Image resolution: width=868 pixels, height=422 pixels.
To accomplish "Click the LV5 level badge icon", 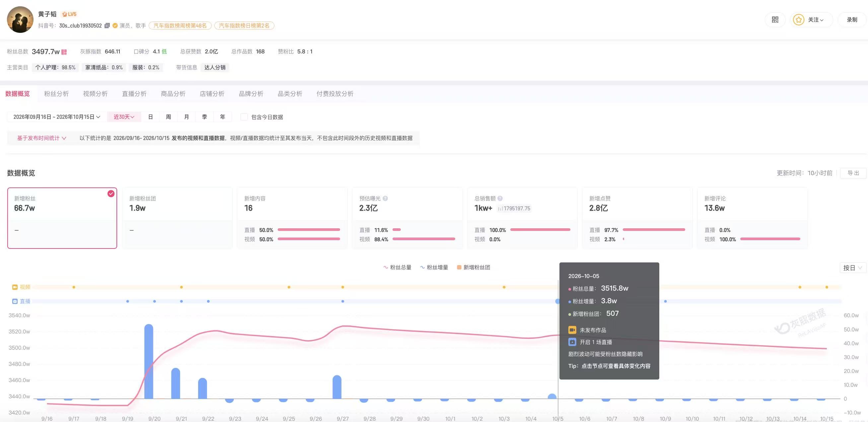I will click(69, 14).
